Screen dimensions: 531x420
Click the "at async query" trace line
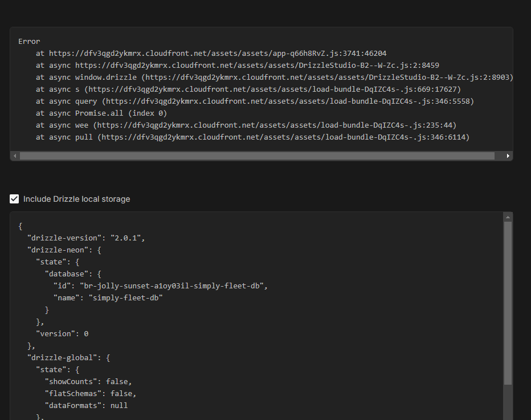pos(255,101)
